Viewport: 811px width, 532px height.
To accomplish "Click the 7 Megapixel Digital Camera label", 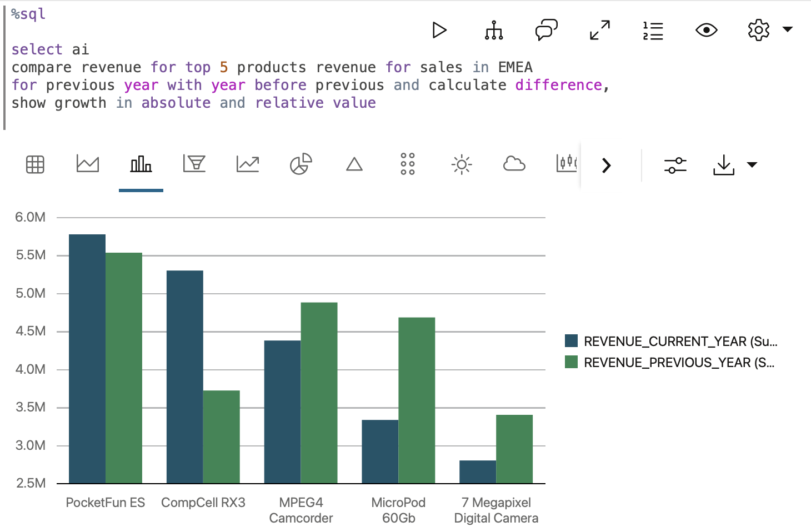I will 496,510.
